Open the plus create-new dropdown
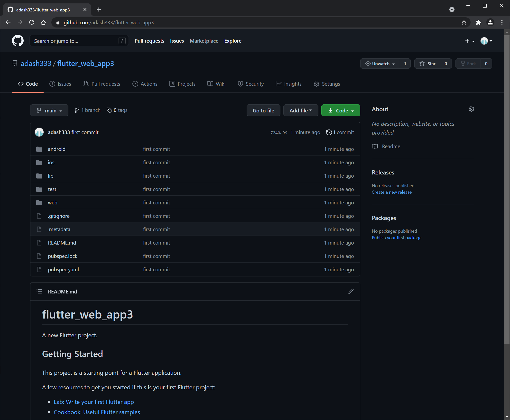This screenshot has width=510, height=420. (x=470, y=41)
